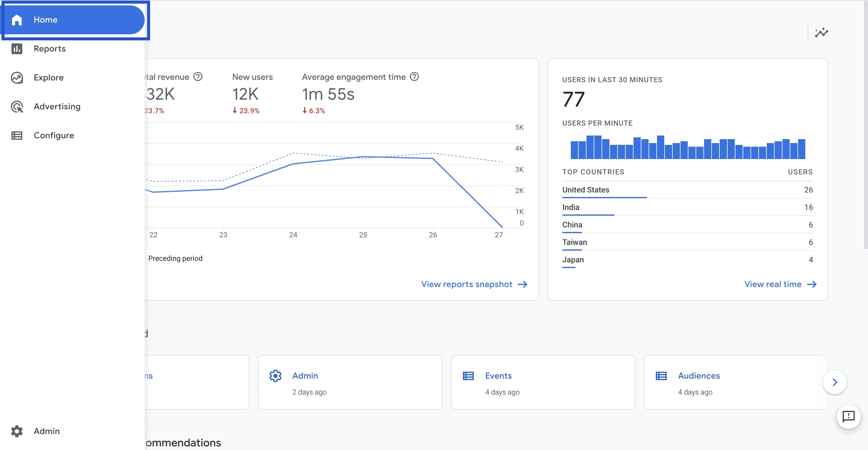Open the Total revenue help tooltip
The height and width of the screenshot is (450, 868).
[198, 77]
